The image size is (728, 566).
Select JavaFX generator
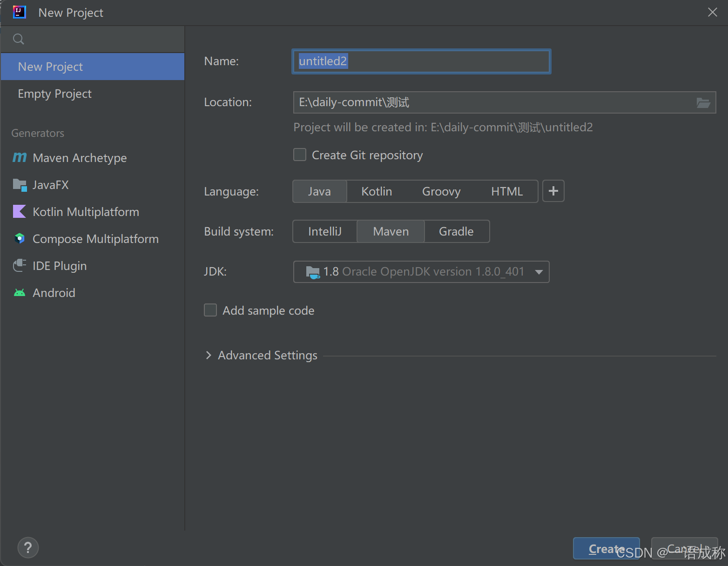tap(93, 185)
